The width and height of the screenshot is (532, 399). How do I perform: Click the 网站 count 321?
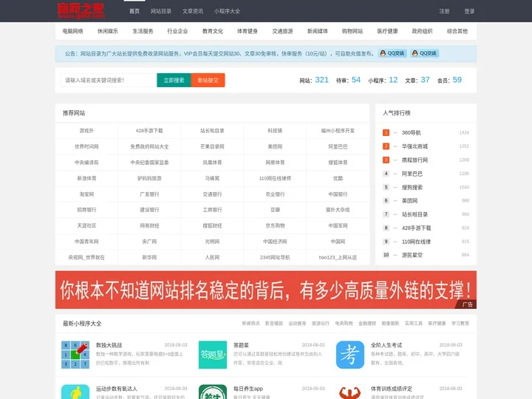[321, 80]
